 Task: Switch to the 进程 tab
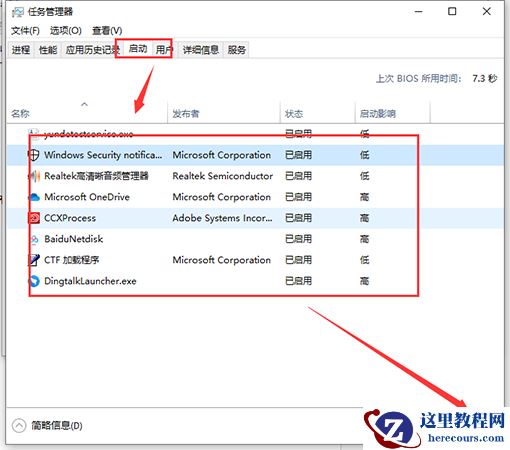[21, 50]
